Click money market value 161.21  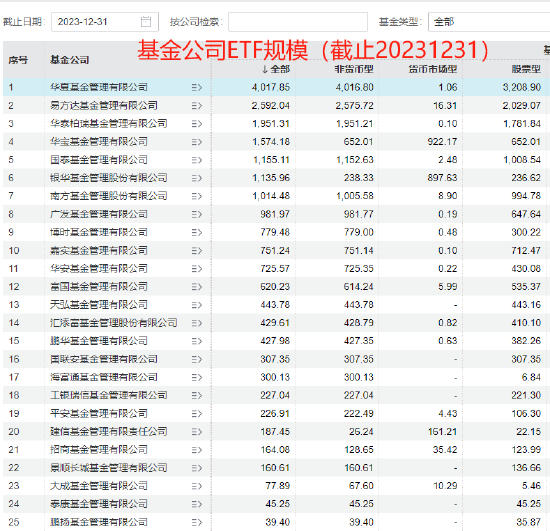coord(442,431)
